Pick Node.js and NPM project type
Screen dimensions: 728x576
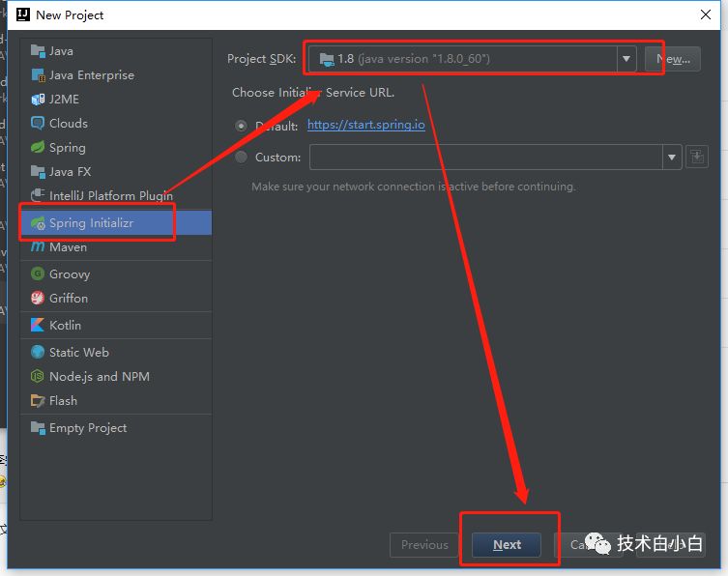116,376
